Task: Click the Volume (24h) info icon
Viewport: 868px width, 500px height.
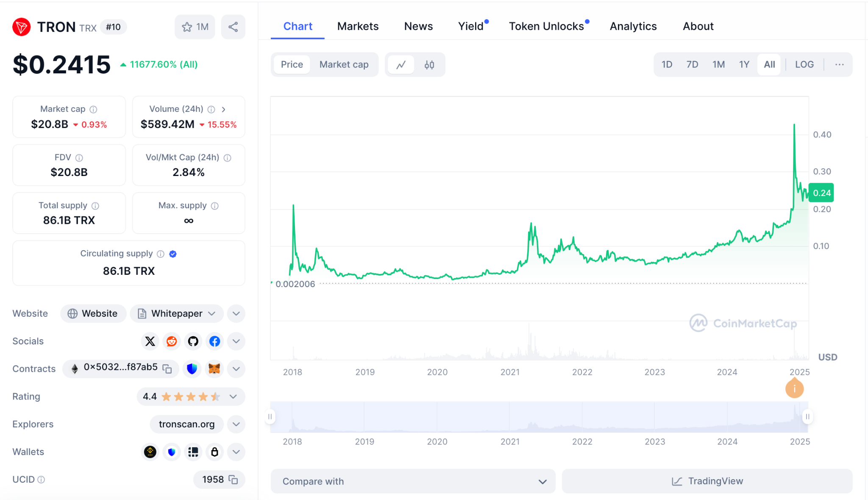Action: [x=211, y=109]
